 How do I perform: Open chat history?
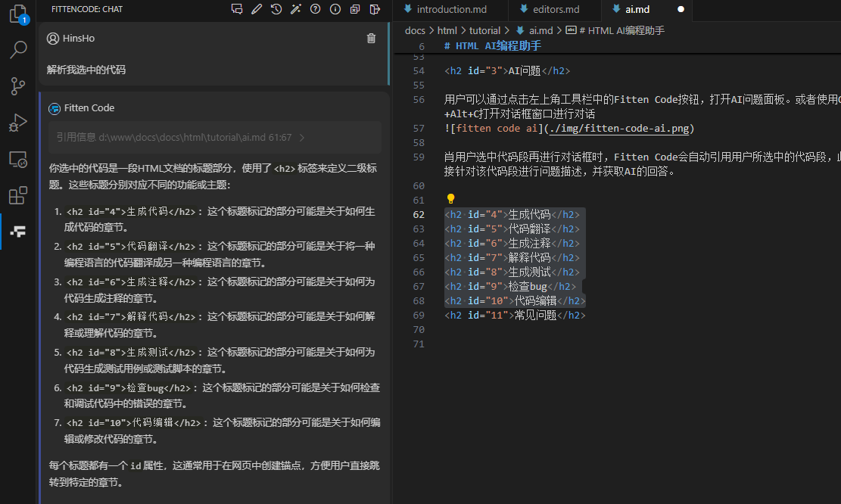[276, 9]
